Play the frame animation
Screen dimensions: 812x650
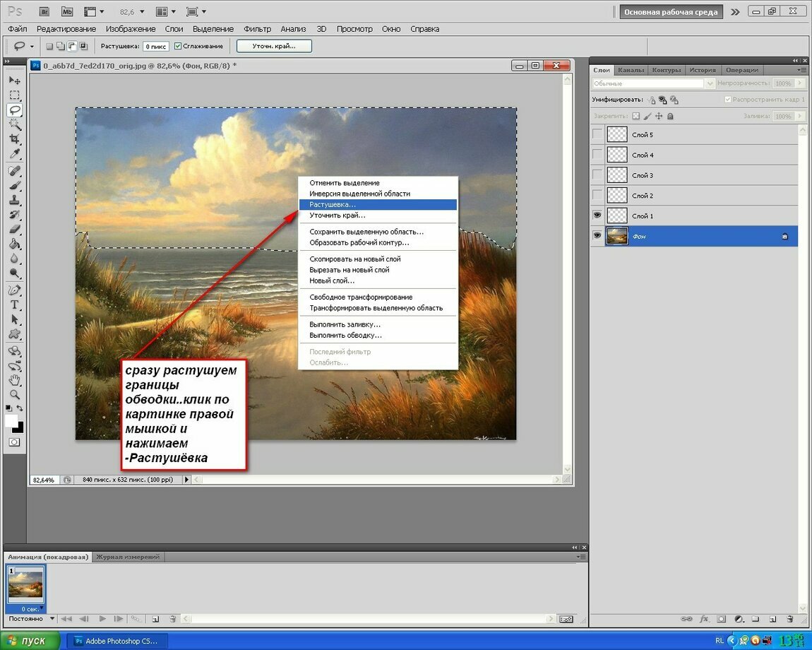pos(102,619)
